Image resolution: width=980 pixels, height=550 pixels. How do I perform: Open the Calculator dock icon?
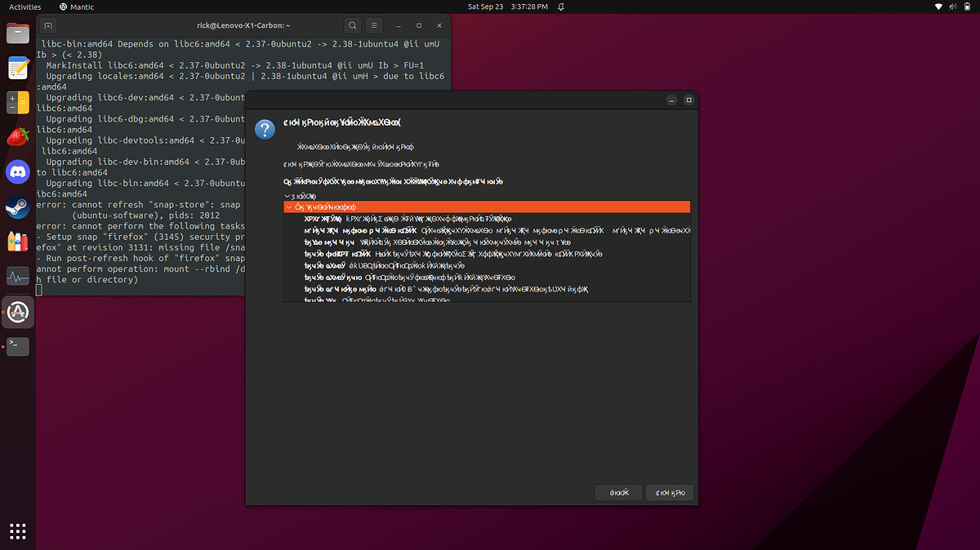[18, 102]
